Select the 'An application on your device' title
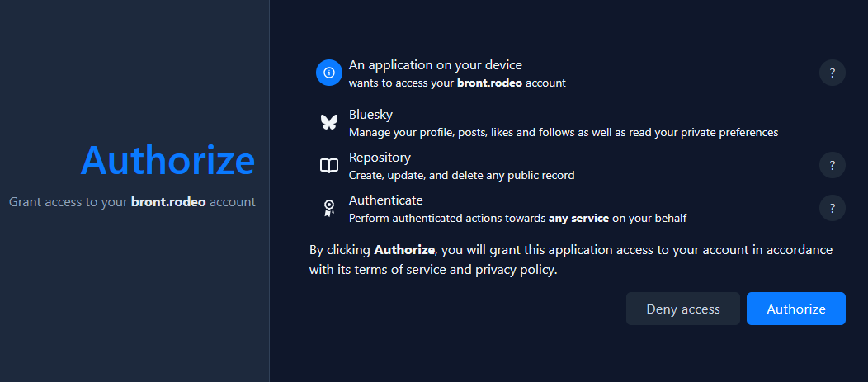Viewport: 868px width, 382px height. pyautogui.click(x=435, y=65)
